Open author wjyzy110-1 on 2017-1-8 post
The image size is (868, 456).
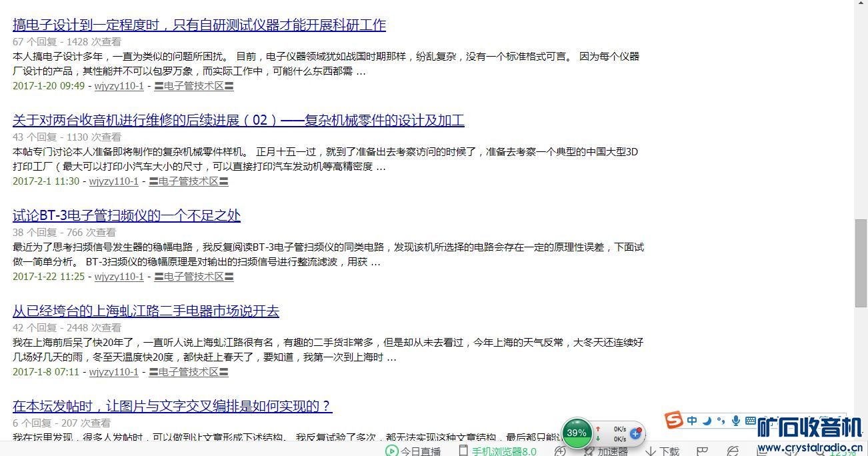(x=114, y=372)
